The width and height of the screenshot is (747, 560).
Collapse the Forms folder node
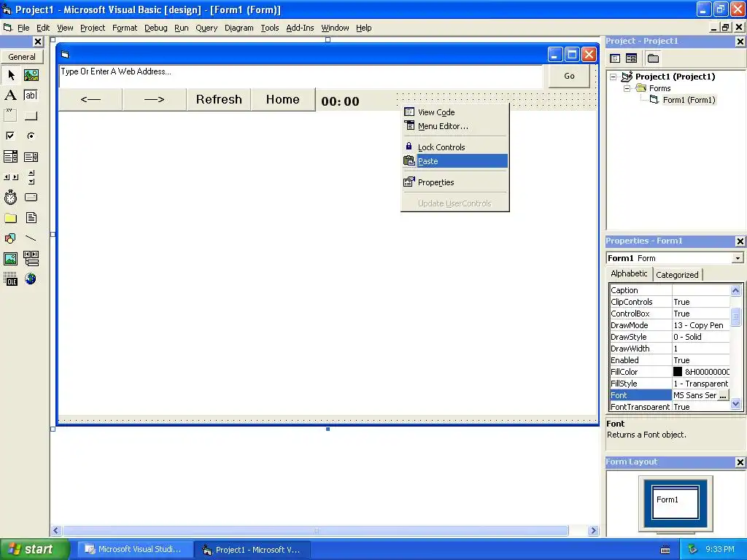tap(627, 88)
